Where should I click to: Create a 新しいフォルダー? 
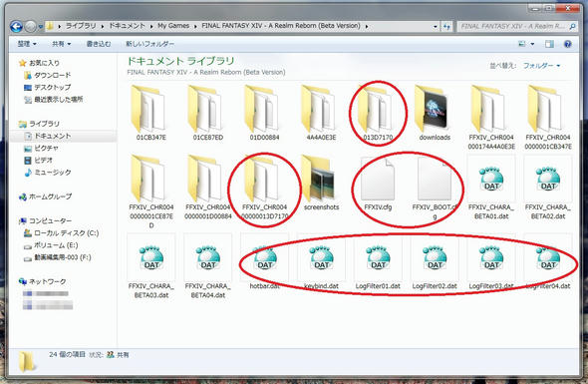click(149, 44)
